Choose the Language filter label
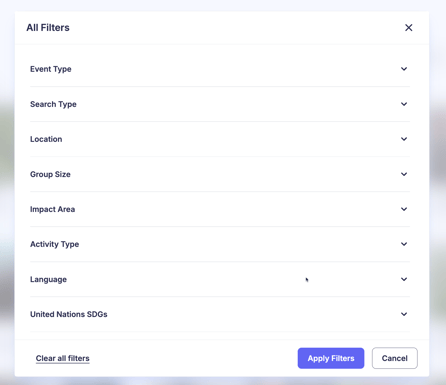 [x=48, y=279]
